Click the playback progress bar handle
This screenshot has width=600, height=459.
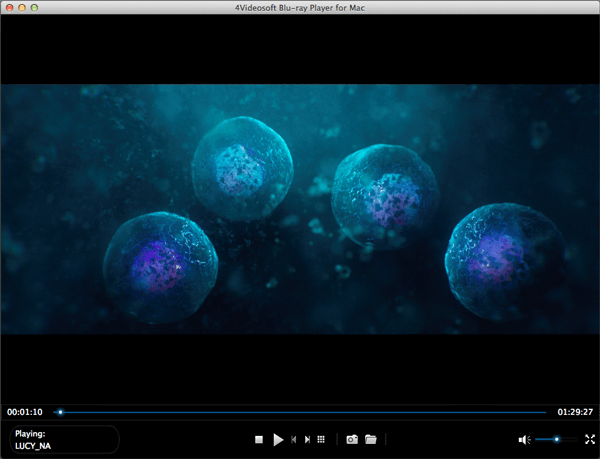pos(60,411)
